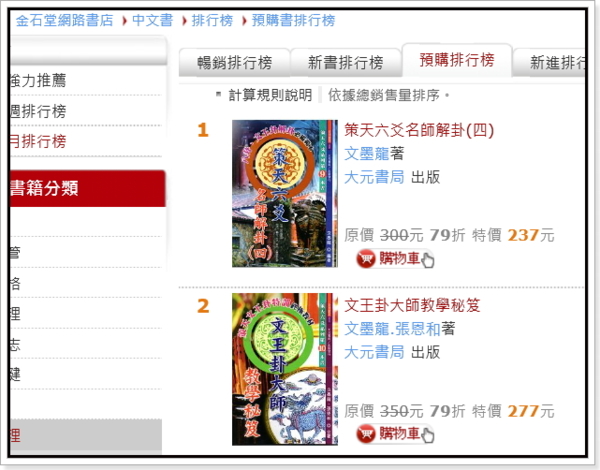600x470 pixels.
Task: View authors 文墨龍.張恩和 of second book
Action: click(x=392, y=329)
